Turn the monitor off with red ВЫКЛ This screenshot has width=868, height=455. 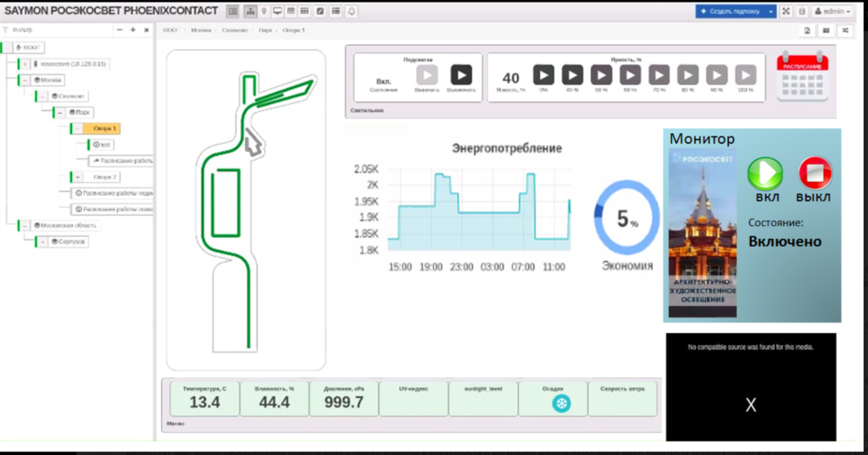coord(815,174)
